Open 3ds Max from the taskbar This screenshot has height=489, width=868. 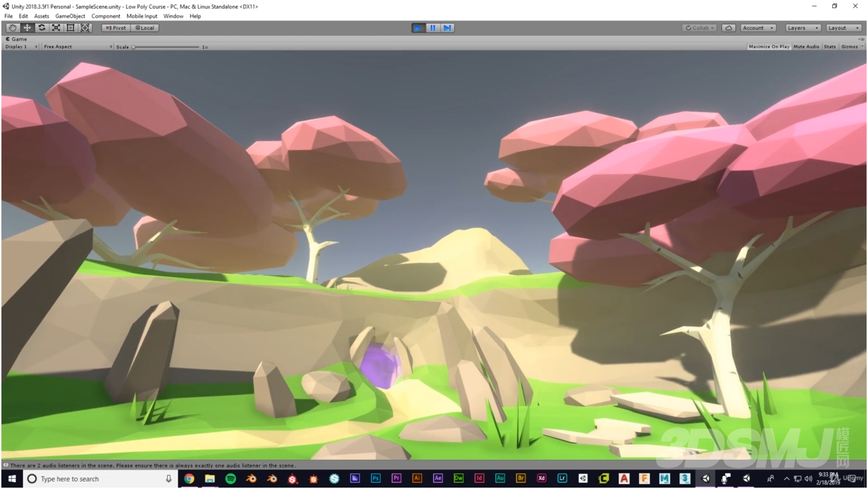685,478
